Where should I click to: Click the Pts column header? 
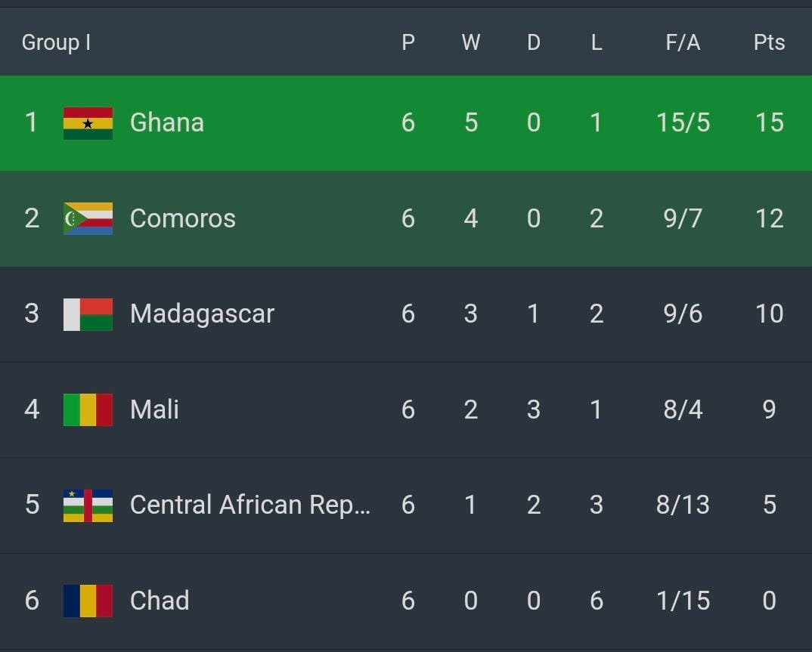[x=769, y=42]
